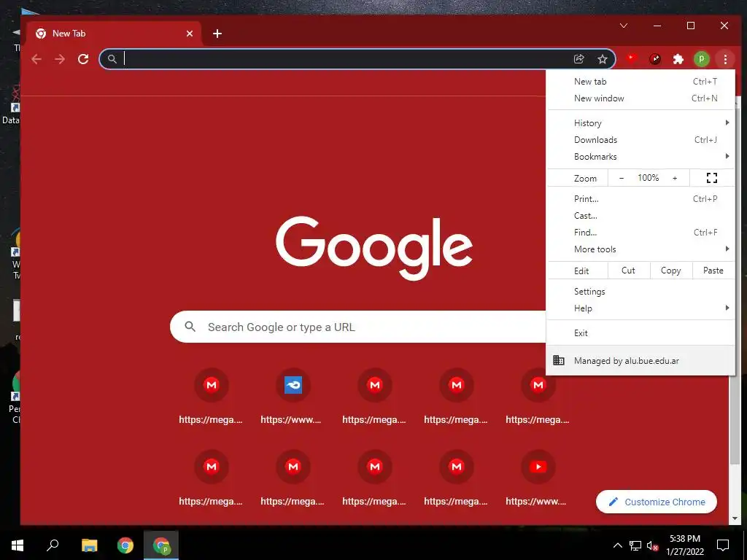Choose Find... in the menu
Image resolution: width=747 pixels, height=560 pixels.
[x=640, y=233]
